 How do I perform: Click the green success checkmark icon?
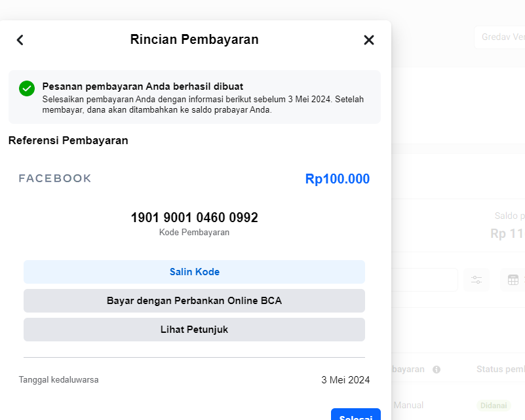pyautogui.click(x=27, y=88)
